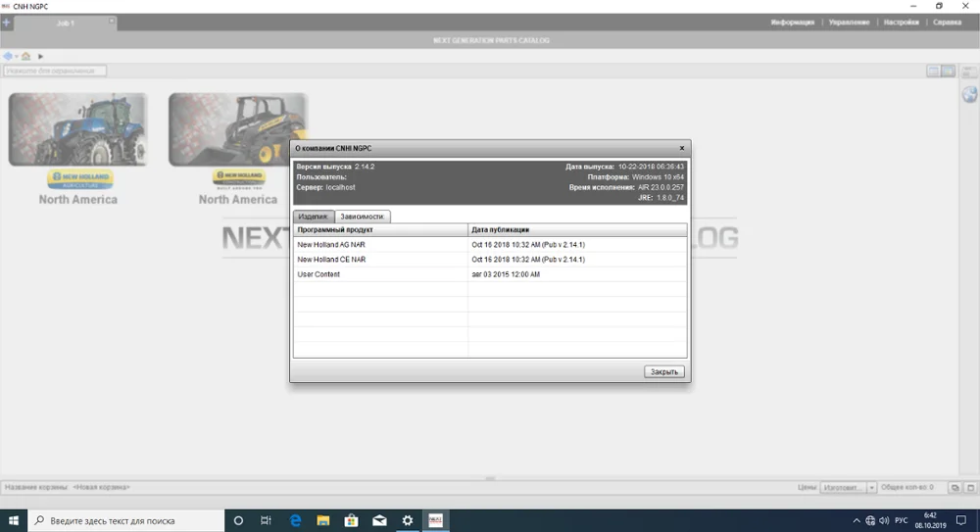Open New Holland Construction North America catalog thumbnail

[x=237, y=129]
